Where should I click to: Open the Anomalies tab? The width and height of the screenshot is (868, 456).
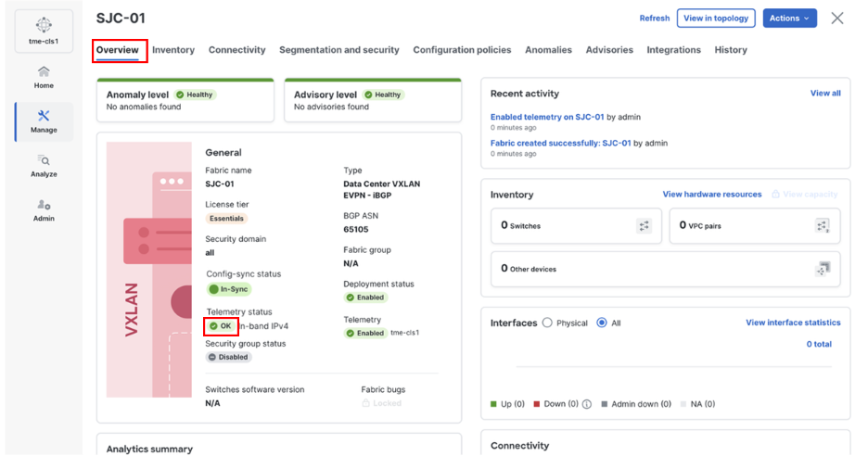pyautogui.click(x=548, y=50)
